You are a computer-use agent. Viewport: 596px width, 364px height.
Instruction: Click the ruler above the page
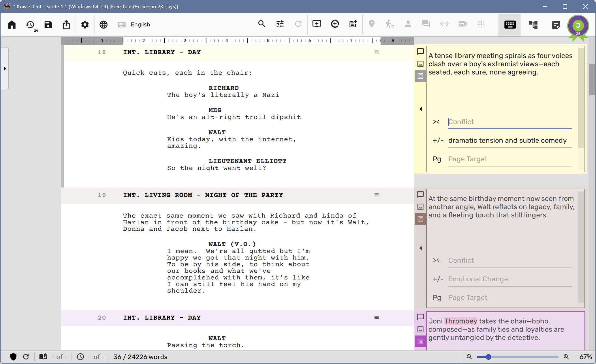(x=237, y=41)
